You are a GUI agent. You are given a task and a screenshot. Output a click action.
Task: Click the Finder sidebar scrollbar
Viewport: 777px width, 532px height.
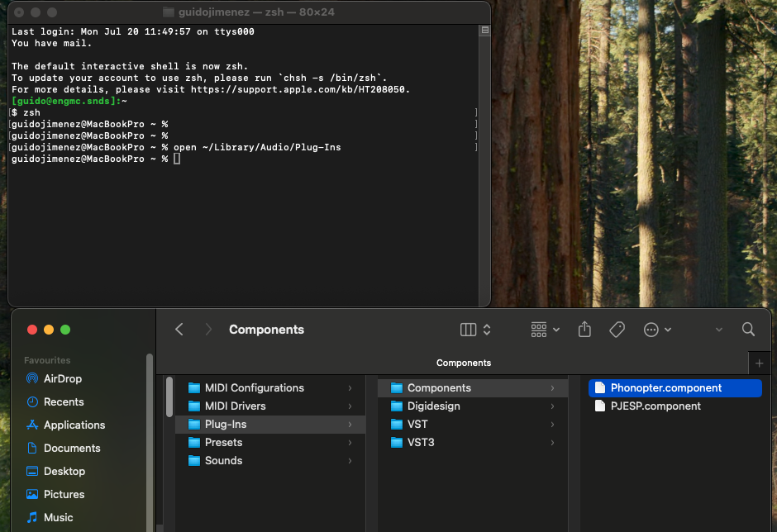150,442
